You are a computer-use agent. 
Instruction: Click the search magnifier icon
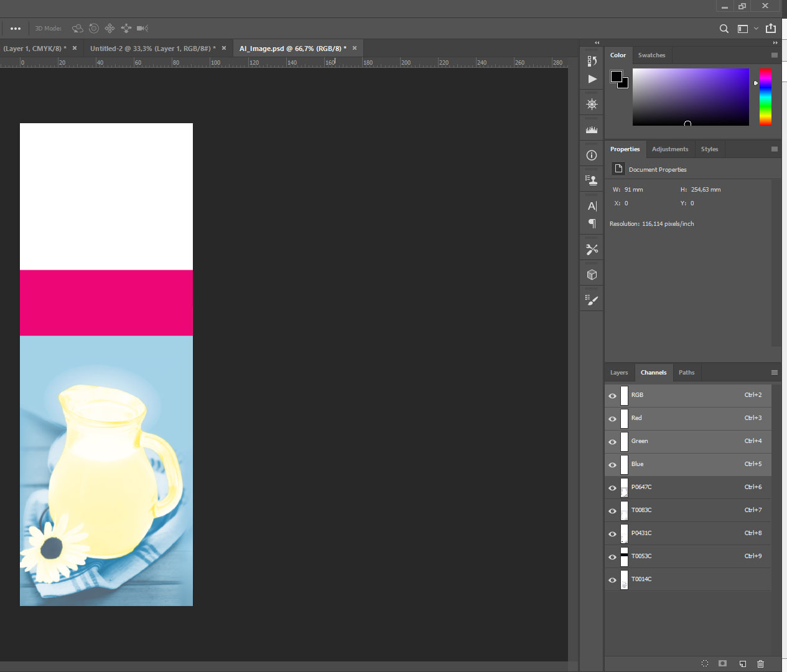tap(724, 29)
